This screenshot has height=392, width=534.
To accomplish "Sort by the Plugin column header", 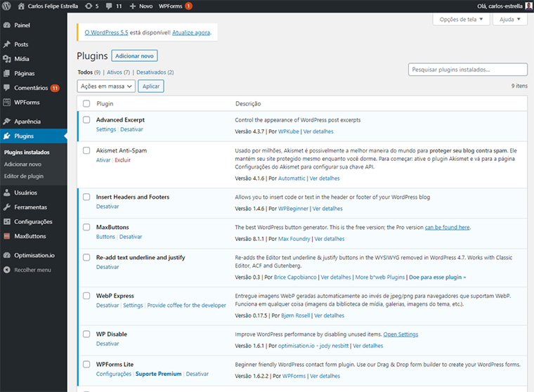I will coord(105,103).
